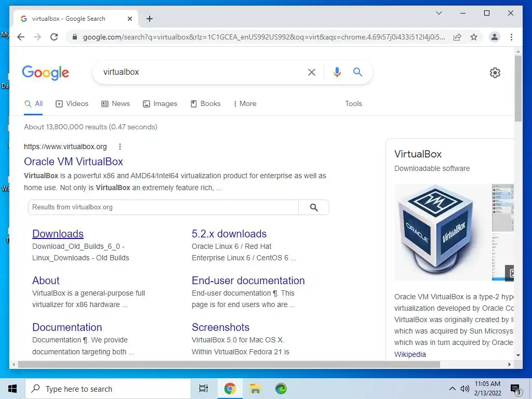The width and height of the screenshot is (532, 399).
Task: Open the 5.2.x downloads sitelink
Action: (x=229, y=234)
